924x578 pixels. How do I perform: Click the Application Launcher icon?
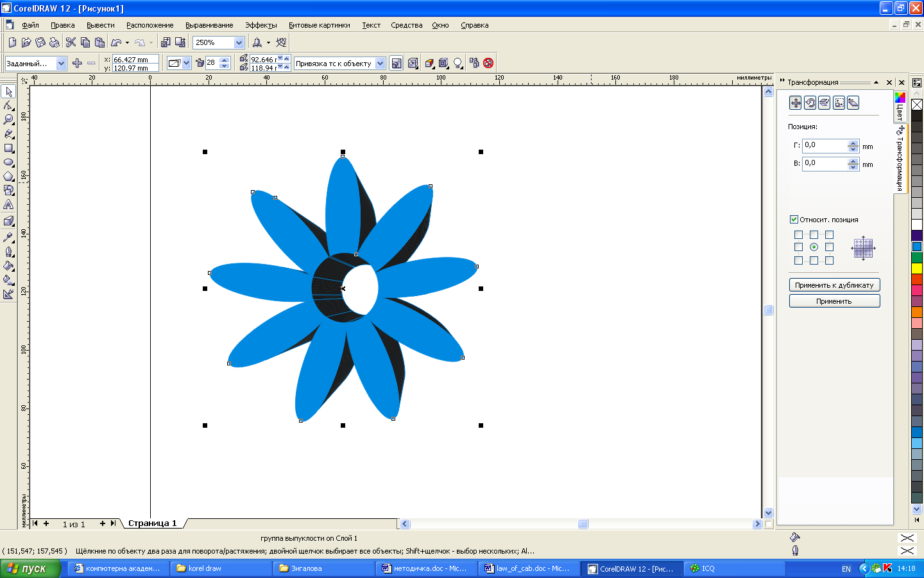(x=257, y=42)
